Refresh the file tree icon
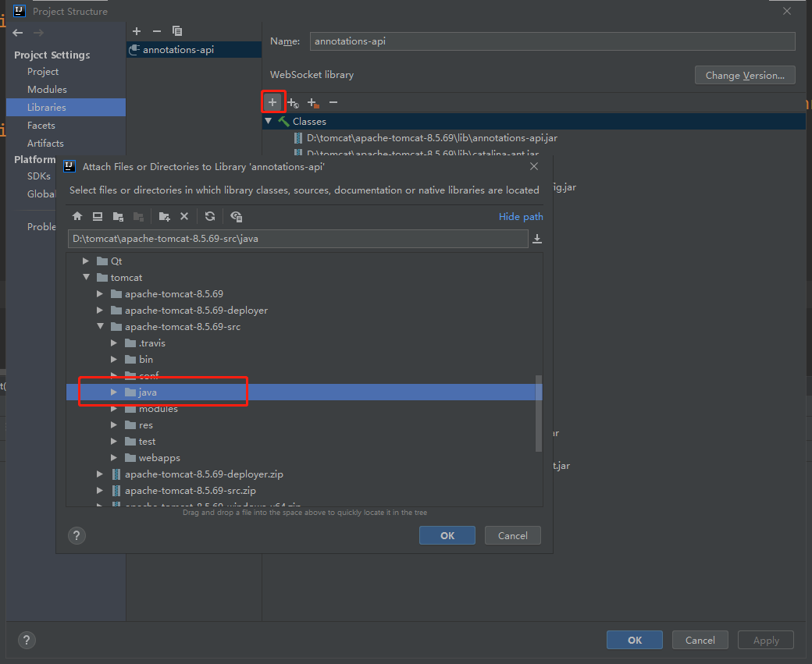This screenshot has height=664, width=812. pyautogui.click(x=210, y=216)
